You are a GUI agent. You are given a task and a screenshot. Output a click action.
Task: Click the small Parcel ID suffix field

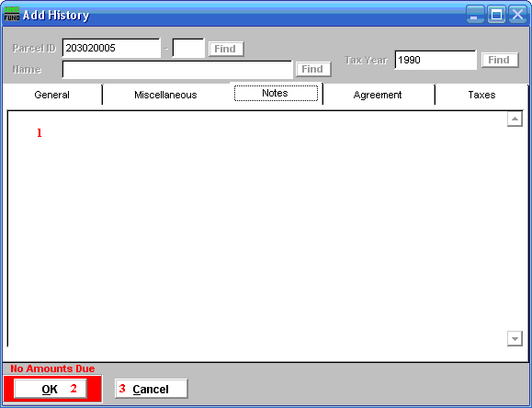tap(188, 48)
